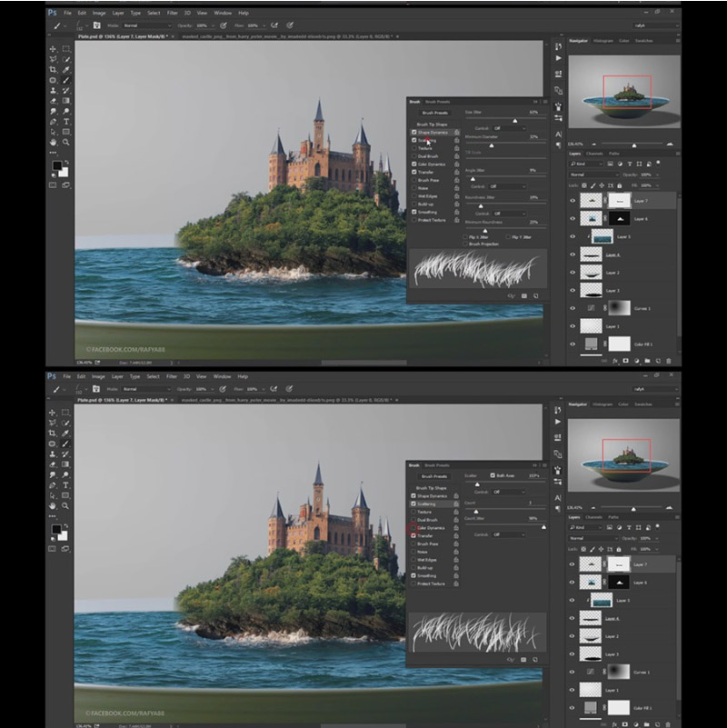
Task: Click new group folder icon in lower Layers panel
Action: point(647,724)
